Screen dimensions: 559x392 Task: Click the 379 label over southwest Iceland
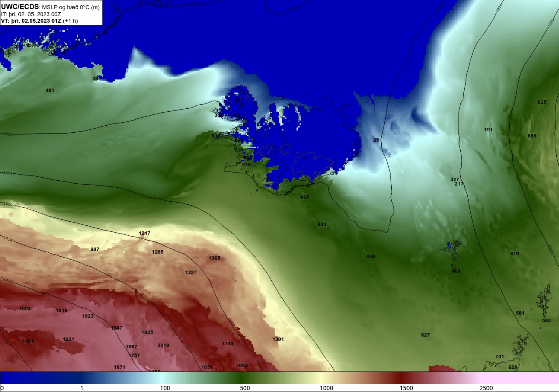246,165
